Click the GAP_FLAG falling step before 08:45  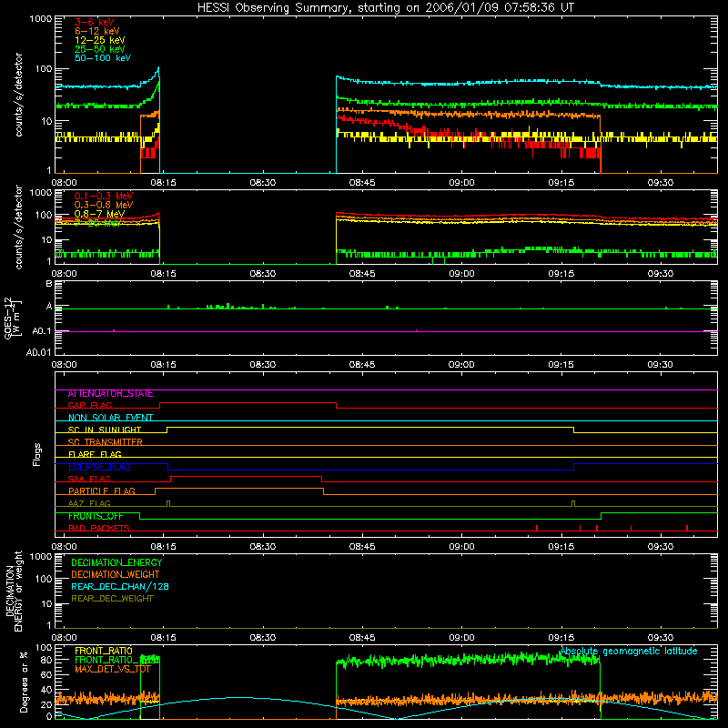(x=336, y=405)
